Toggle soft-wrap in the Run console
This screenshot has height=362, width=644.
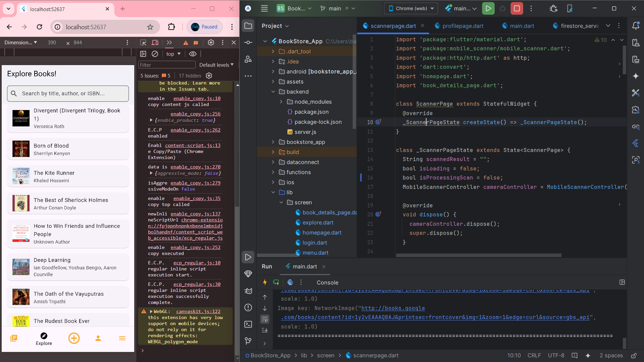point(265,319)
